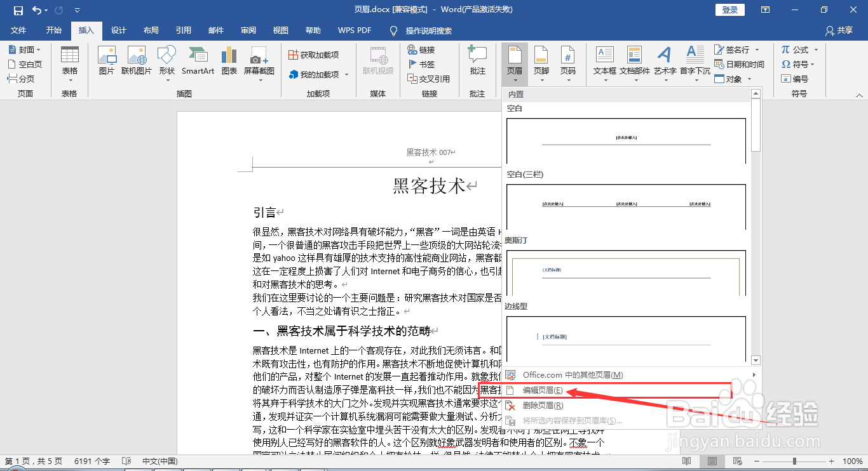Switch to web layout view in status bar
This screenshot has height=471, width=868.
737,461
